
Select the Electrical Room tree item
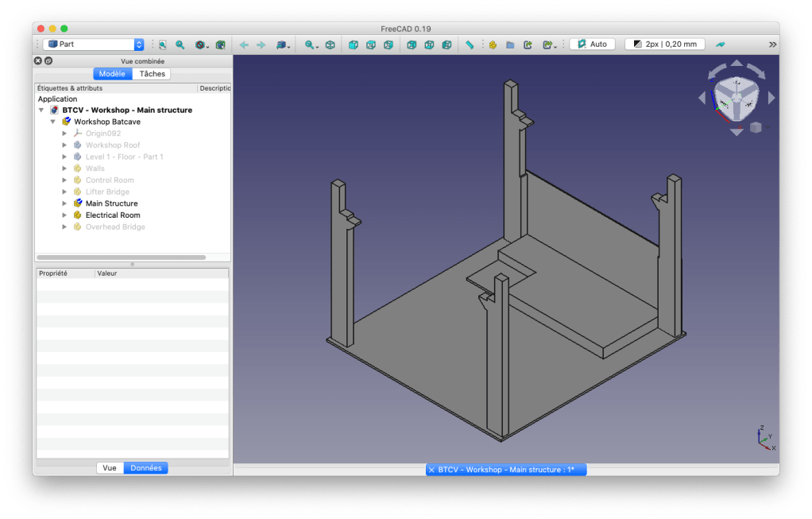tap(113, 215)
